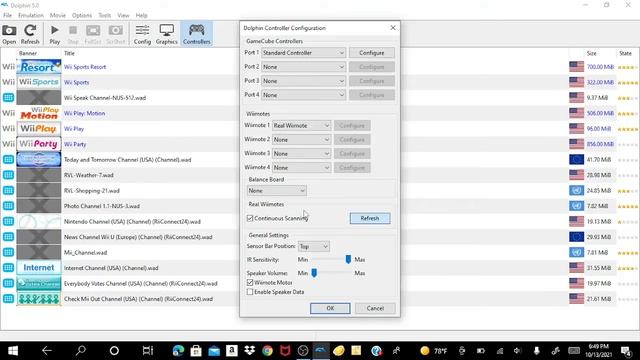The height and width of the screenshot is (360, 640).
Task: Open Port 2 controller dropdown
Action: 303,67
